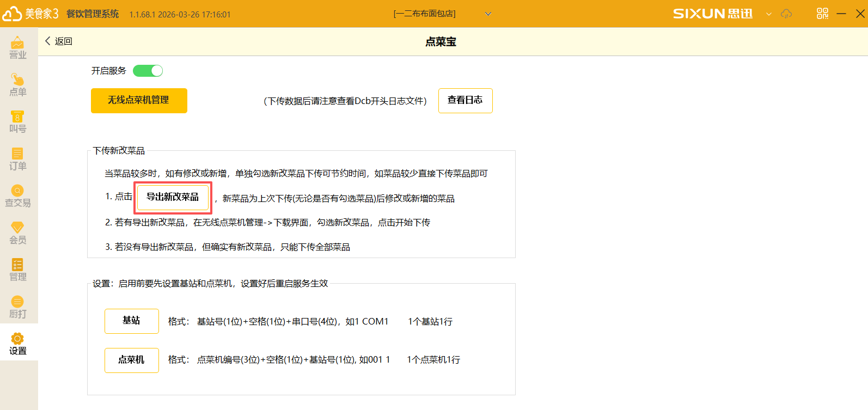This screenshot has height=410, width=868.
Task: Toggle the 开启服务 switch off
Action: tap(148, 71)
